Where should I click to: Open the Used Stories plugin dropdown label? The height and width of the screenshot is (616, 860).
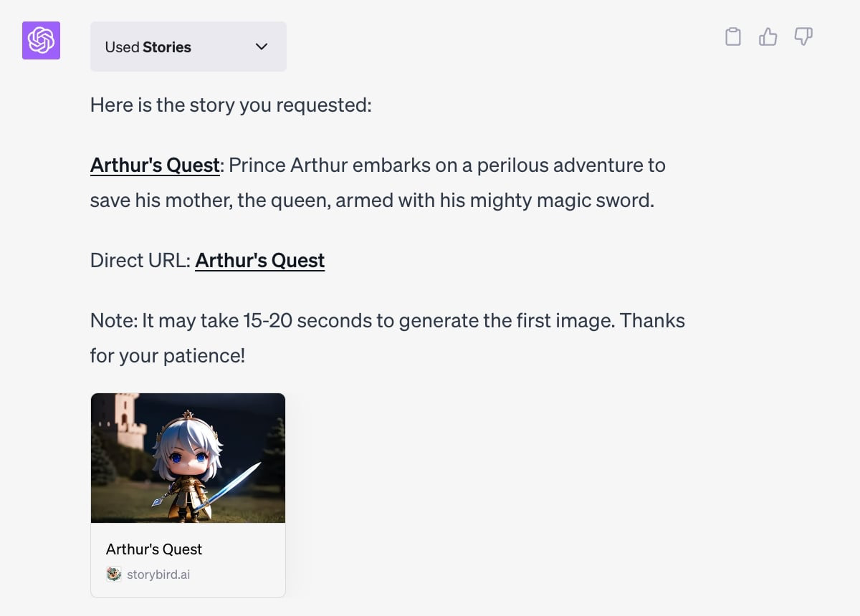click(148, 47)
